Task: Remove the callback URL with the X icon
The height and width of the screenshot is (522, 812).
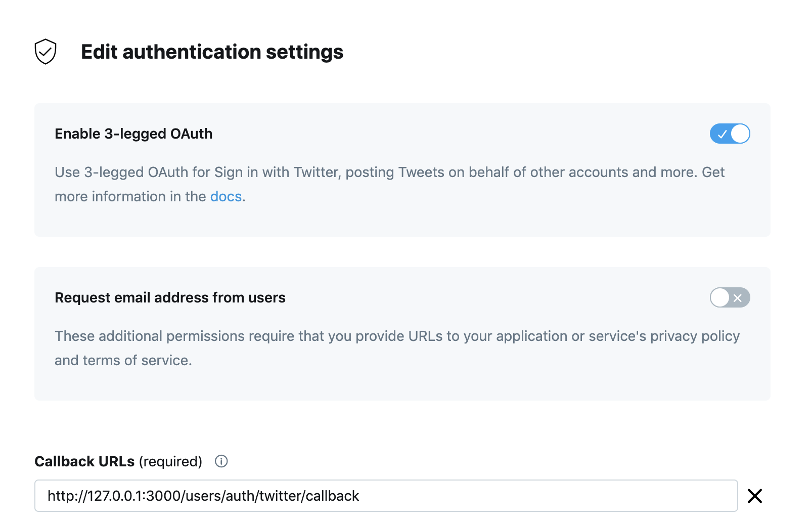Action: tap(754, 496)
